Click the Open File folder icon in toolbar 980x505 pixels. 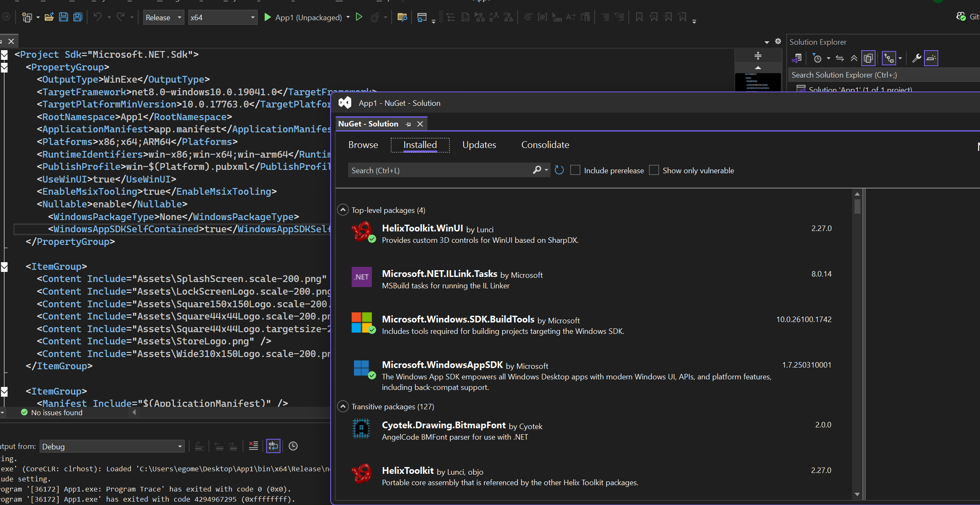(49, 17)
